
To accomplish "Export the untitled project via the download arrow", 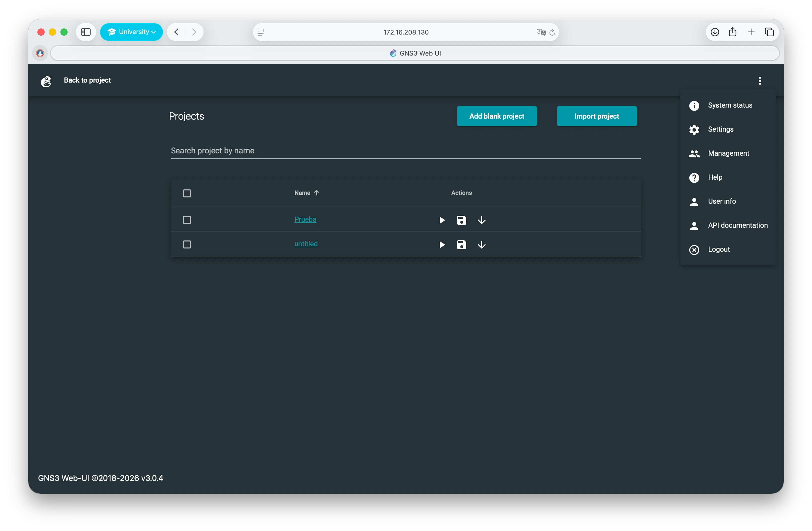I will pyautogui.click(x=481, y=244).
